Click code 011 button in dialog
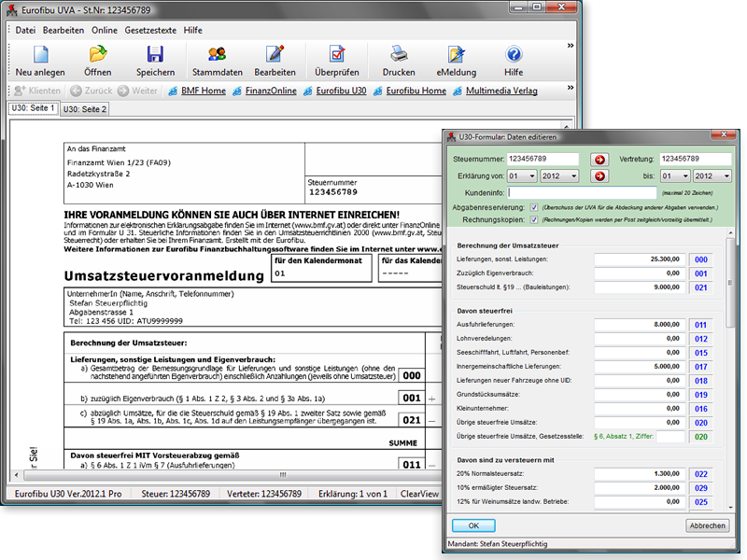This screenshot has width=747, height=560. point(701,325)
